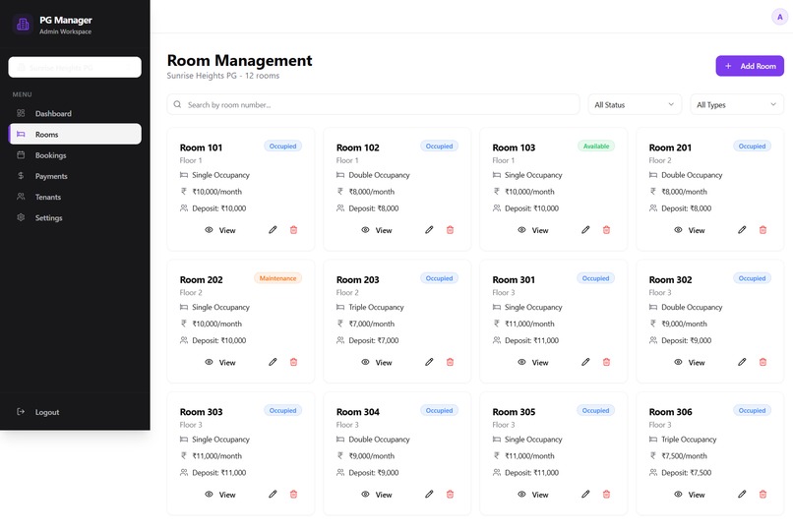
Task: Click Triple Occupancy text on Room 203
Action: (x=376, y=307)
